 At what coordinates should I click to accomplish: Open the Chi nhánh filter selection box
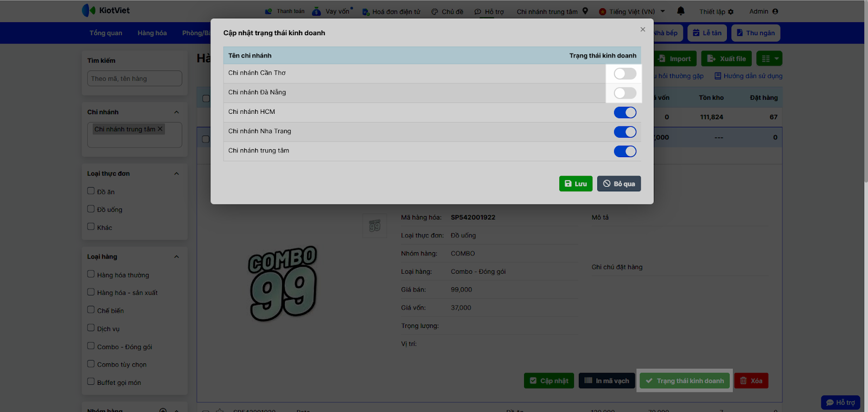point(135,135)
